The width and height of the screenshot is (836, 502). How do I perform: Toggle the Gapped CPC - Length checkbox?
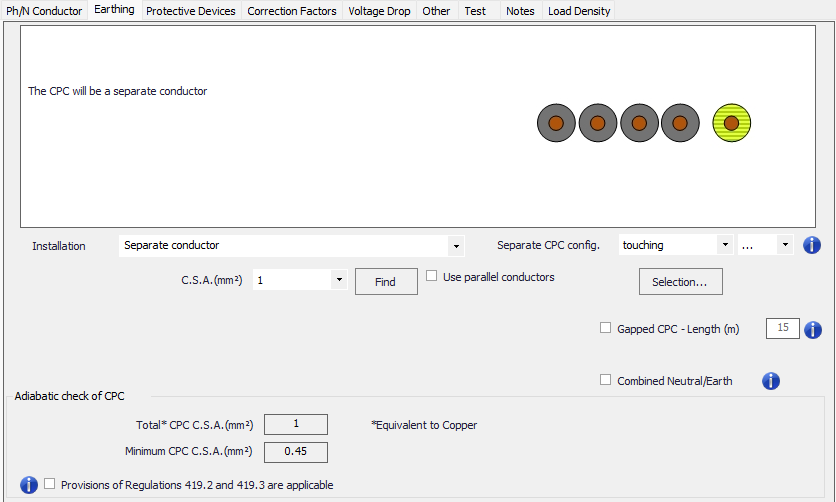(x=605, y=328)
